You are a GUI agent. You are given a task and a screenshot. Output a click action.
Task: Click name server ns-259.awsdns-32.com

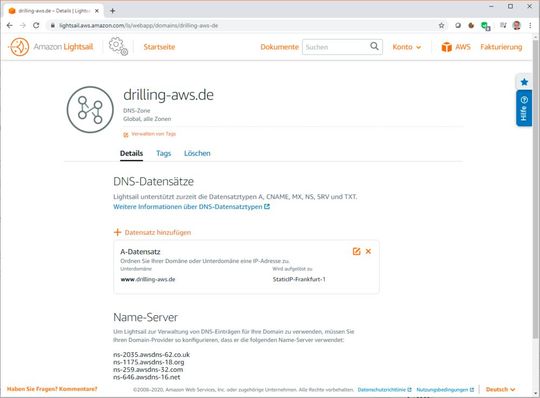pos(148,370)
